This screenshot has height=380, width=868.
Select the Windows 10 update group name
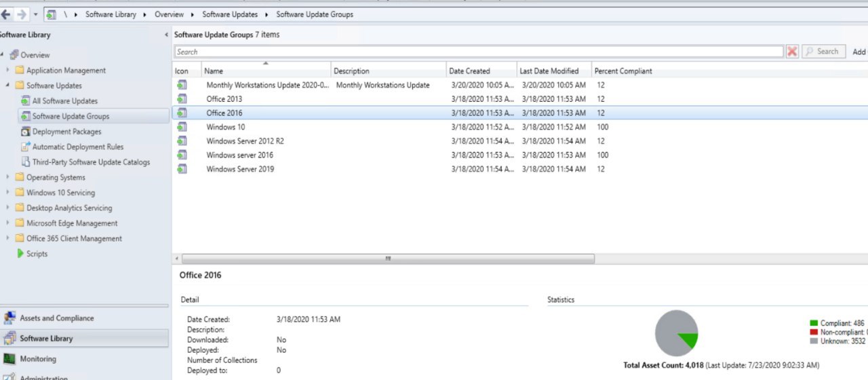226,127
